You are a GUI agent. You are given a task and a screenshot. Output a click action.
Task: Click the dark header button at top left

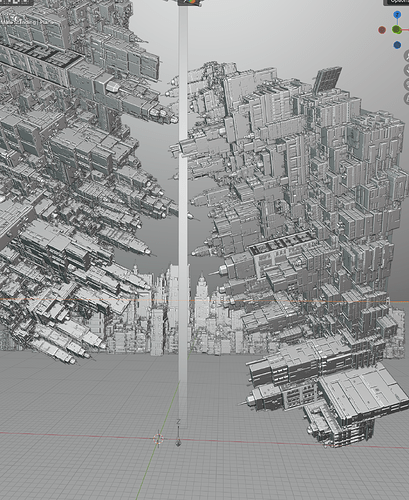pyautogui.click(x=17, y=2)
